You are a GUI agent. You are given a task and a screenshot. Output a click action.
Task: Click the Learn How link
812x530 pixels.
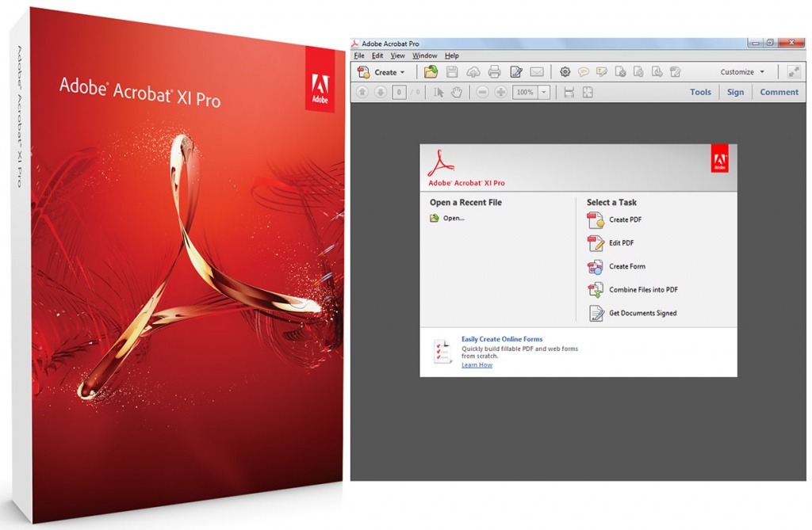click(x=477, y=365)
